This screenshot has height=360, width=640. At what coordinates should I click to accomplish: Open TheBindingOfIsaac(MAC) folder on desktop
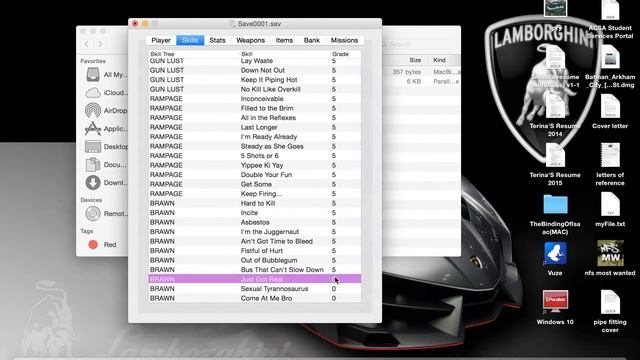pyautogui.click(x=555, y=204)
